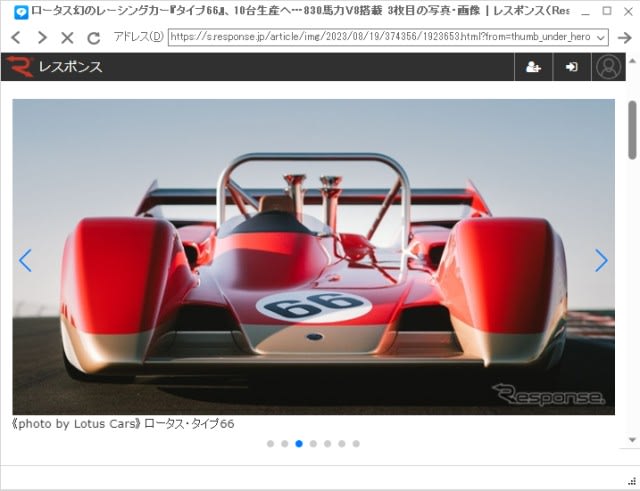Click the Lotus Type 66 car photo

313,257
